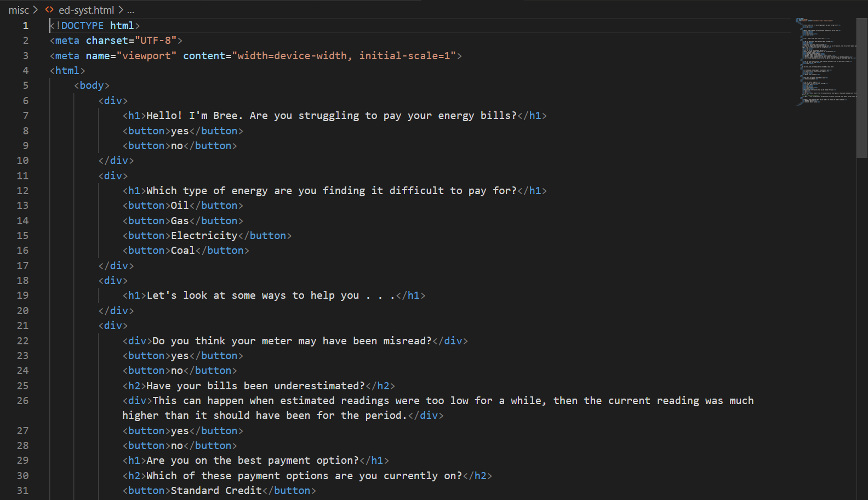Open the misc folder breadcrumb
This screenshot has height=500, width=868.
pyautogui.click(x=19, y=10)
